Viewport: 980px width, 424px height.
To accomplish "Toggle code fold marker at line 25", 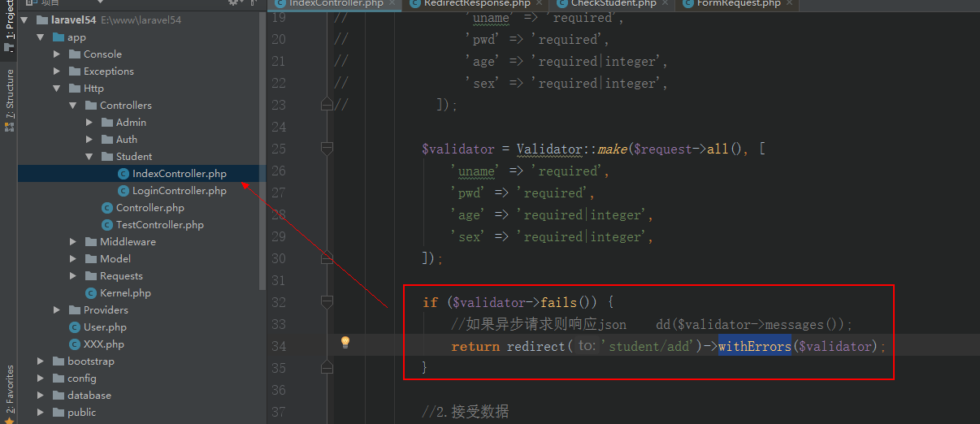I will [327, 149].
